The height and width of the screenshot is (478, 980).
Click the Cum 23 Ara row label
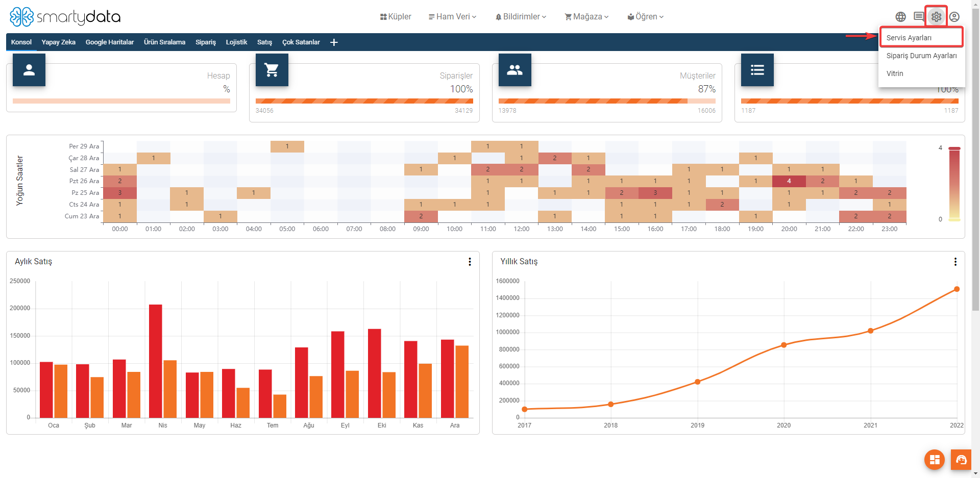82,216
